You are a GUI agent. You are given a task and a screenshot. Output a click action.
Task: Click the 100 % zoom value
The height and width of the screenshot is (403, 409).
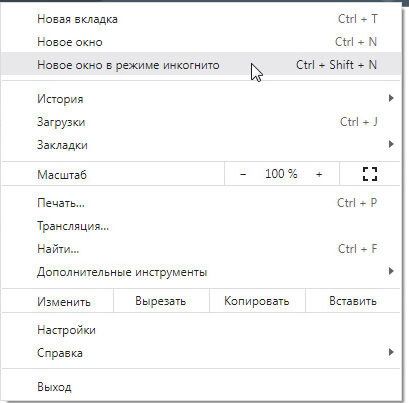[x=281, y=174]
